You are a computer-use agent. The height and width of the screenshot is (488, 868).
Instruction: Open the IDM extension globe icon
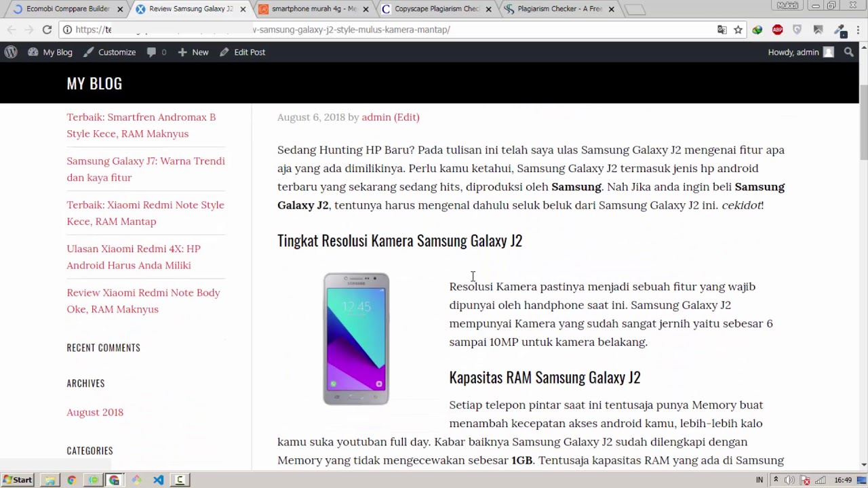(x=757, y=30)
